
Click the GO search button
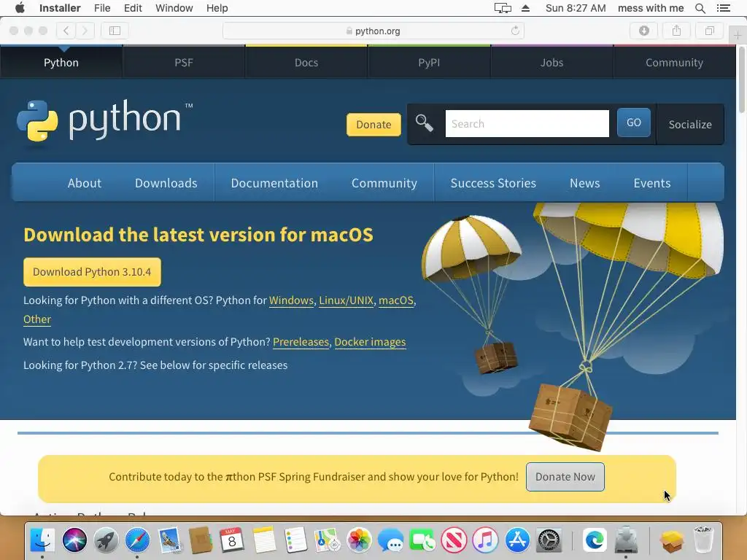(x=634, y=122)
